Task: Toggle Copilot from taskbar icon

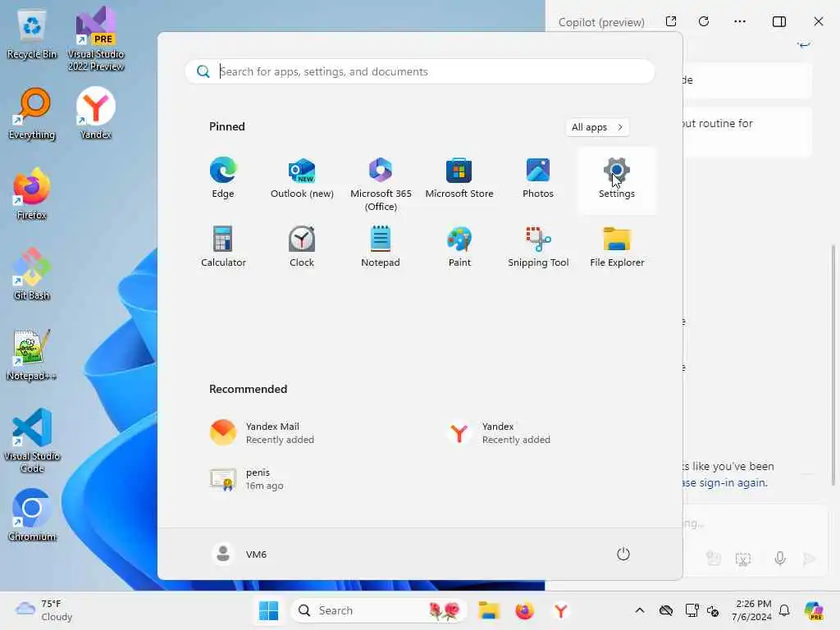Action: (814, 610)
